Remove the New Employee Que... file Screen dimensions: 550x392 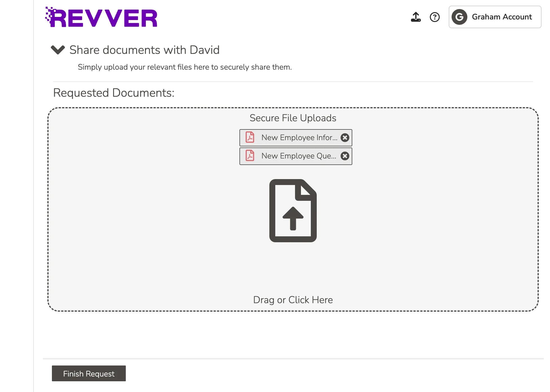click(345, 156)
